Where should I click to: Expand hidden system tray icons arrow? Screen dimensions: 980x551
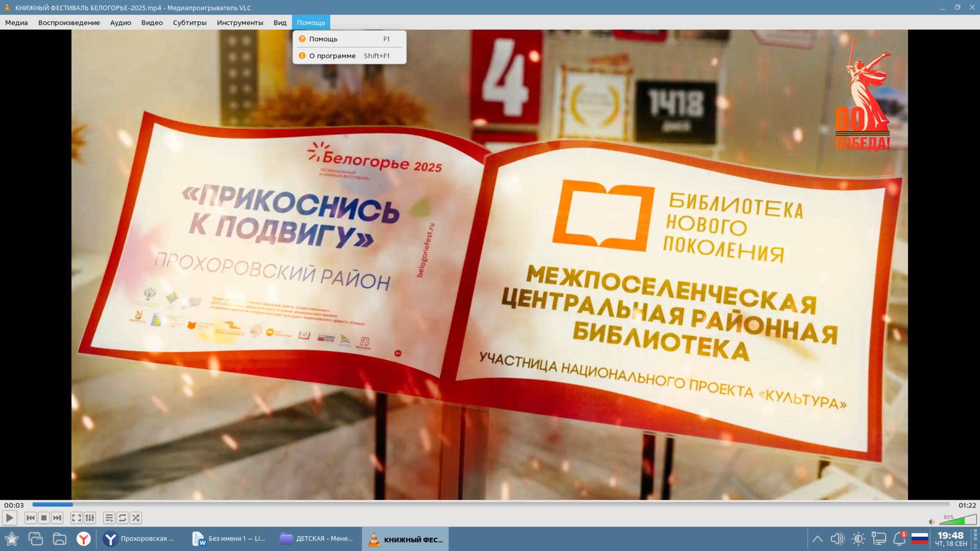click(817, 539)
